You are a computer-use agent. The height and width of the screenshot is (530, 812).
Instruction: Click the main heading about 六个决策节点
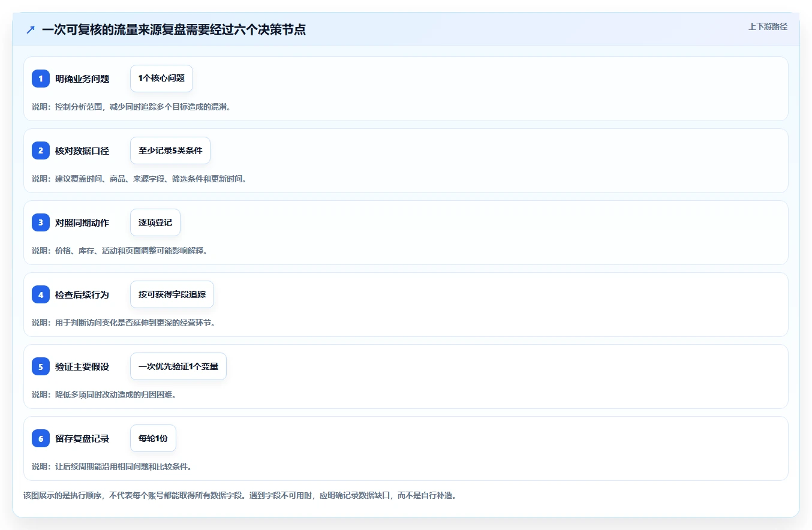pos(174,30)
